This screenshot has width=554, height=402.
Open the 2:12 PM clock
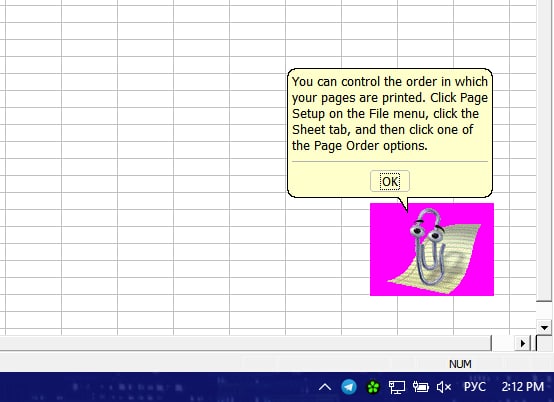(x=523, y=387)
